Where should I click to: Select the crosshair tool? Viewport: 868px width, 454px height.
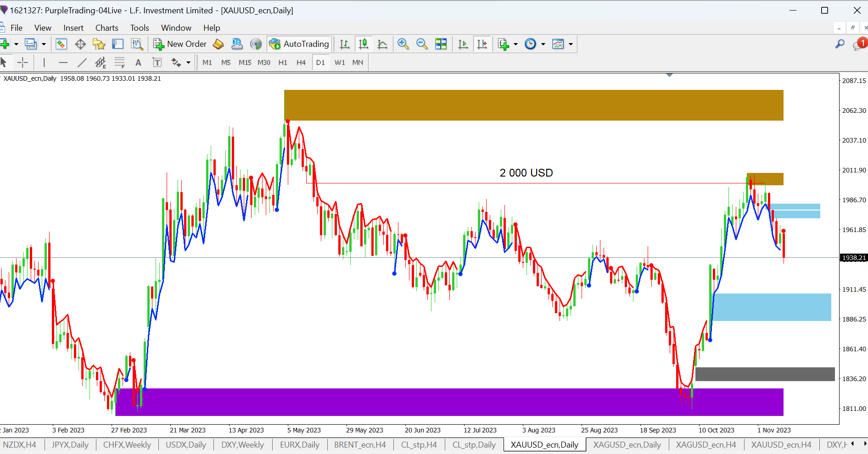coord(22,62)
